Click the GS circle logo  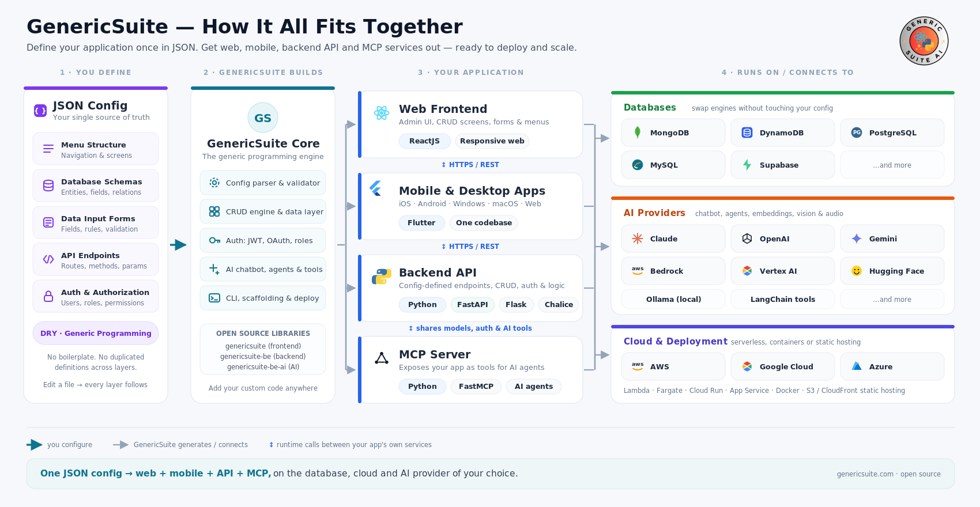[x=263, y=118]
